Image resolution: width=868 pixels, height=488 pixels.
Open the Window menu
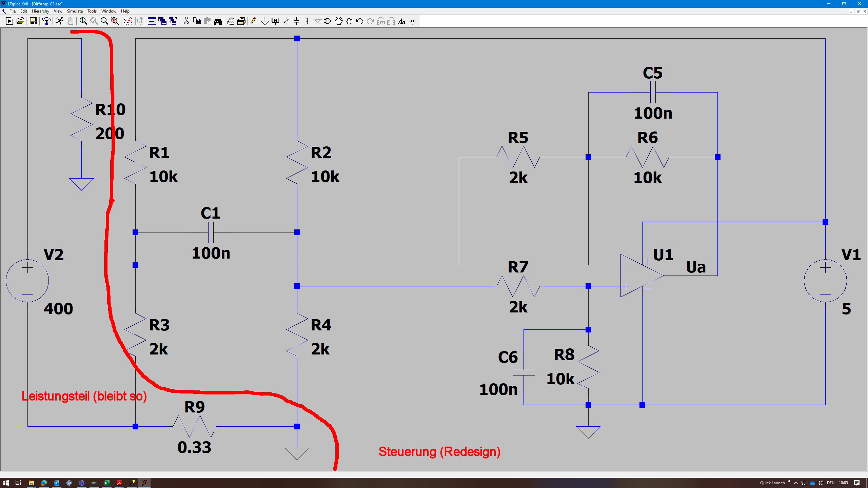pyautogui.click(x=108, y=11)
